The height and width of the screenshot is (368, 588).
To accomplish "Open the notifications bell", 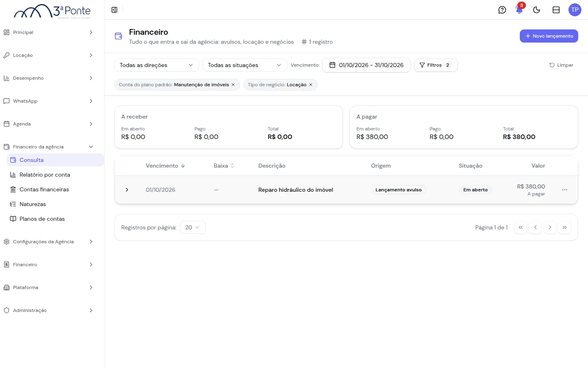I will (519, 10).
